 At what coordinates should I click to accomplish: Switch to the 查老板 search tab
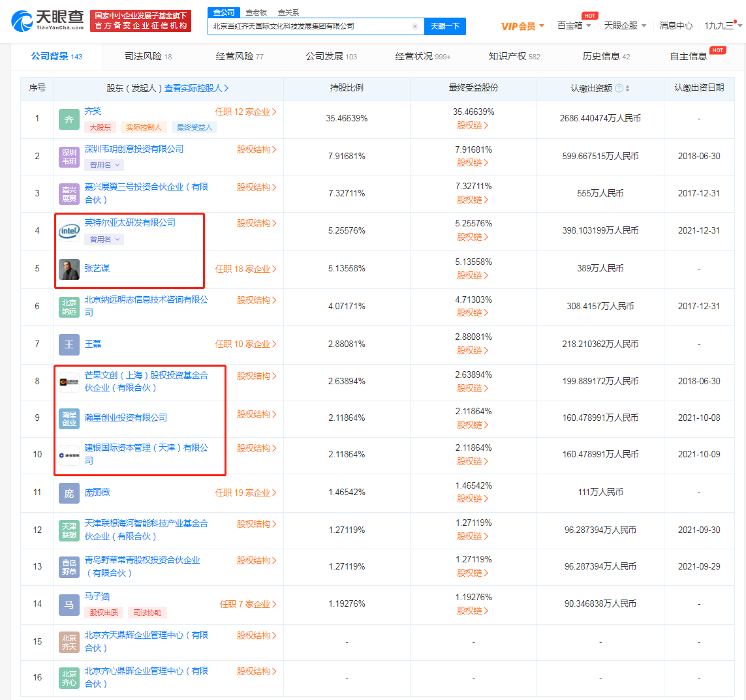(256, 12)
